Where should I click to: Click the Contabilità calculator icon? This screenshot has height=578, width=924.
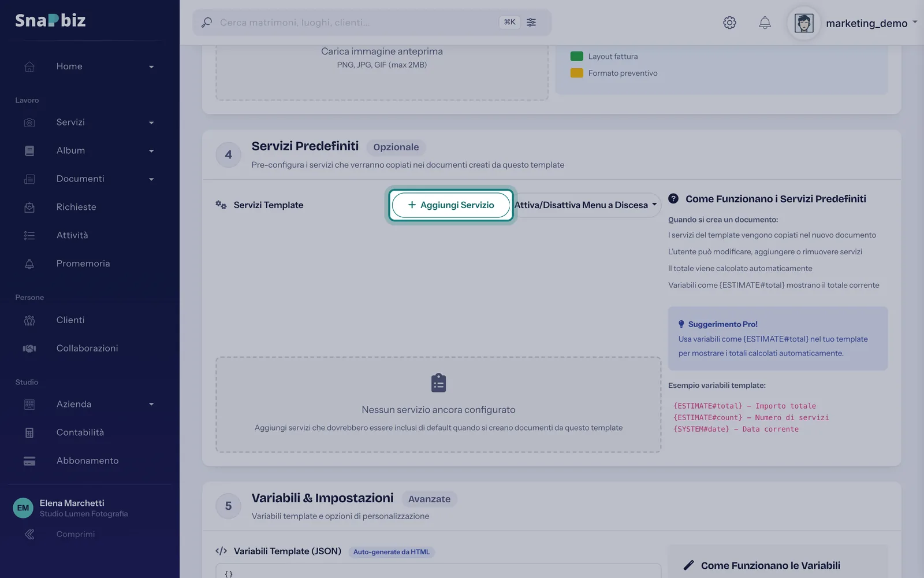29,433
